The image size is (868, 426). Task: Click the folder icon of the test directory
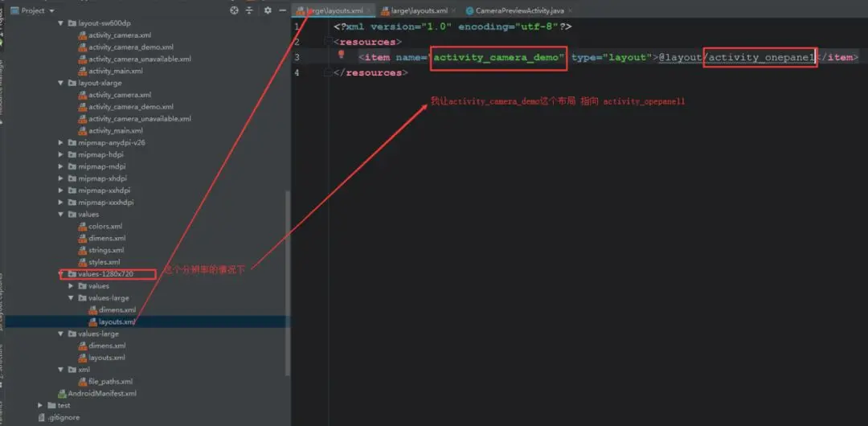coord(52,405)
